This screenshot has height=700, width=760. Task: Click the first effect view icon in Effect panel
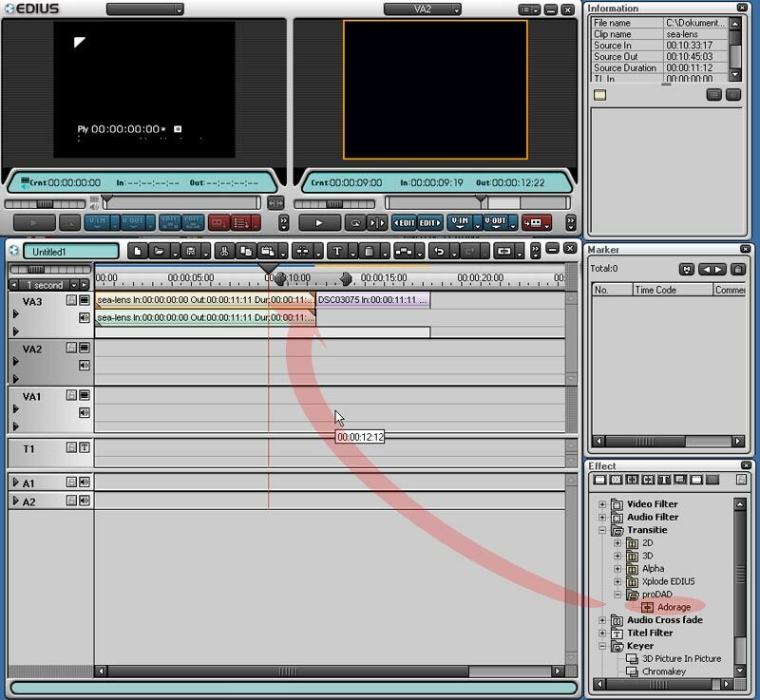(x=600, y=480)
